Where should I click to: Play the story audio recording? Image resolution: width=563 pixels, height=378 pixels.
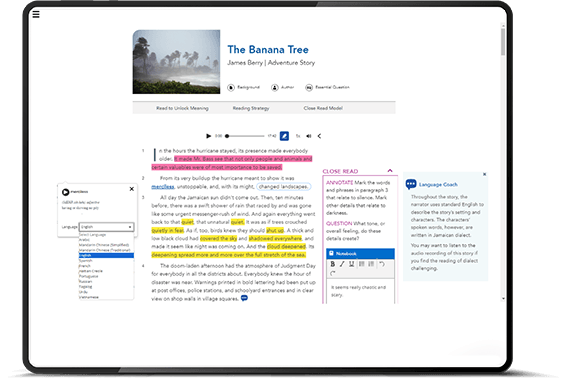click(208, 136)
